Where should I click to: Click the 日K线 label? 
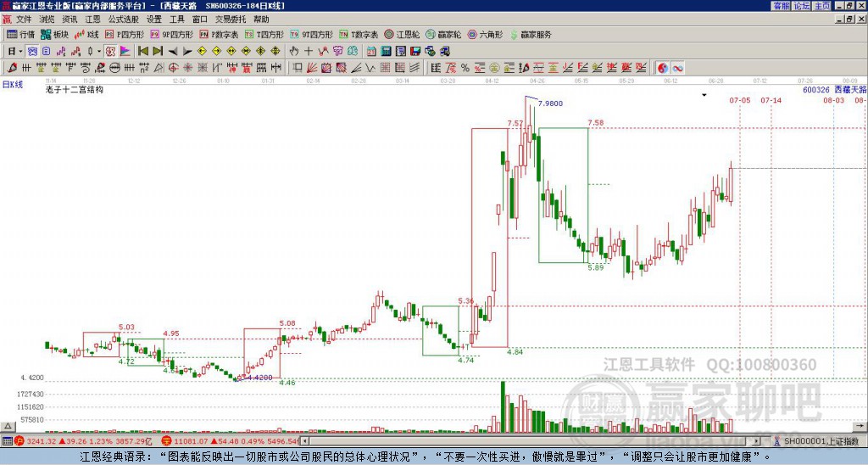click(x=13, y=85)
